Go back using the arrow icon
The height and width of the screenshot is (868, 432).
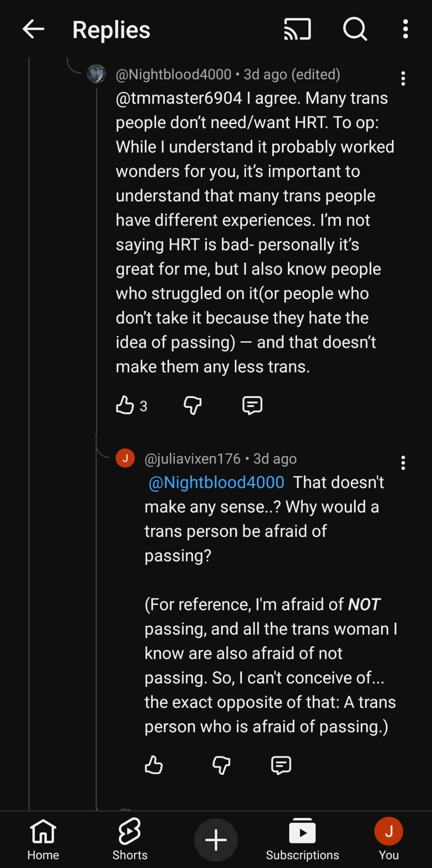click(x=33, y=30)
